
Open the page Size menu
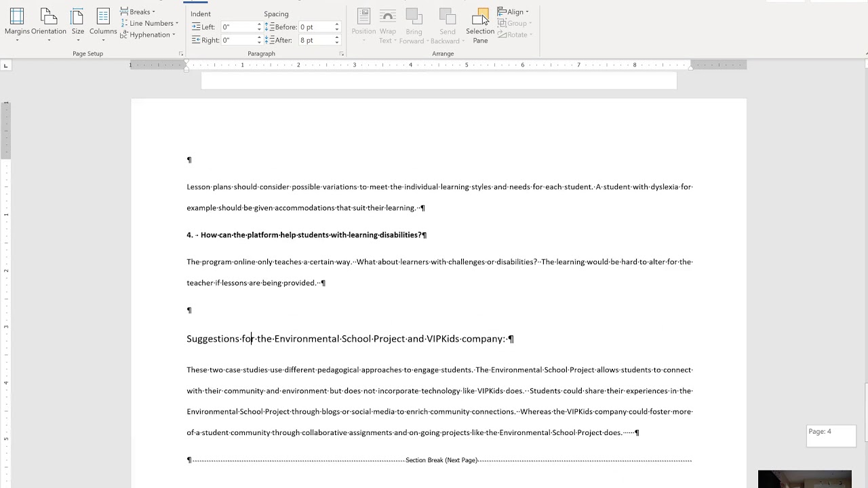pos(78,24)
